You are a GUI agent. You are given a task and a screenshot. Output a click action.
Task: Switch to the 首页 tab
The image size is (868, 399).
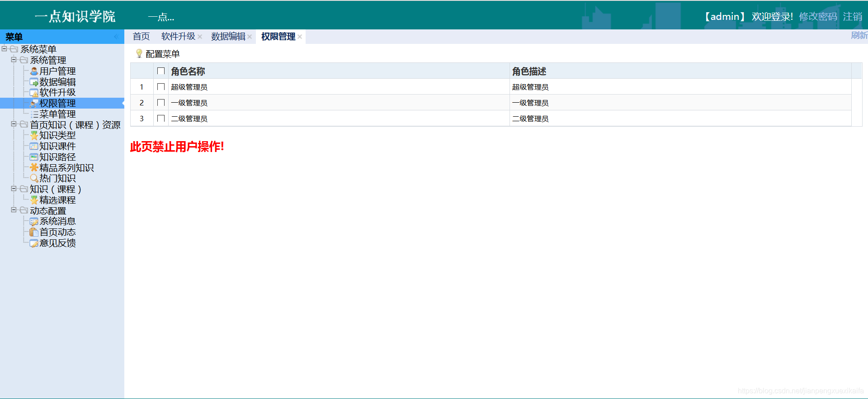coord(141,37)
